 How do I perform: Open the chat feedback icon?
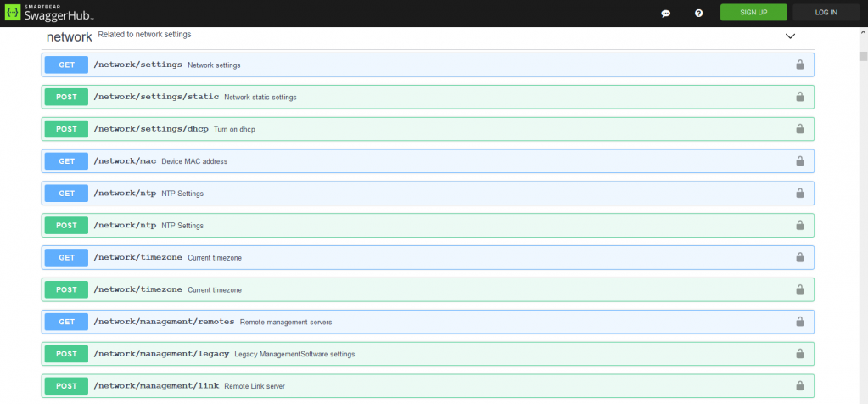(666, 13)
